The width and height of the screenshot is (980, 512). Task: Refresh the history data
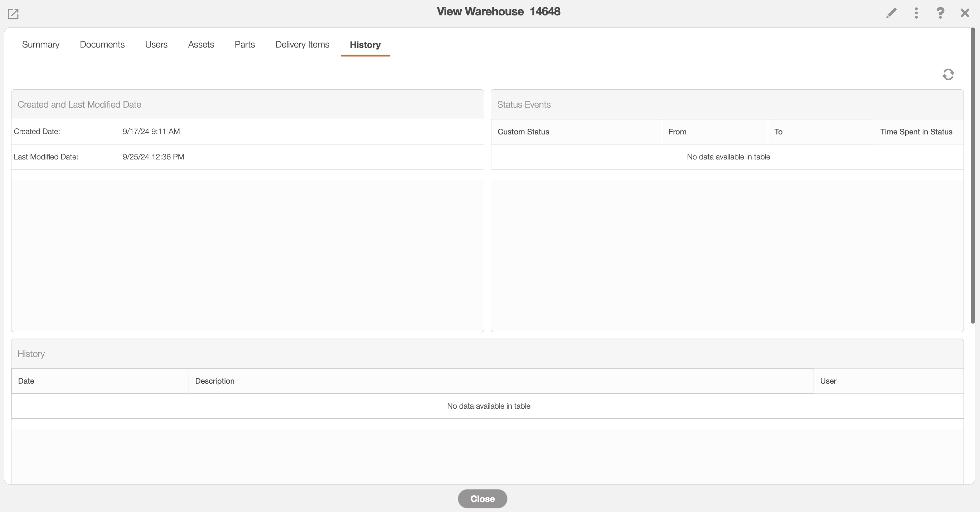[x=948, y=74]
